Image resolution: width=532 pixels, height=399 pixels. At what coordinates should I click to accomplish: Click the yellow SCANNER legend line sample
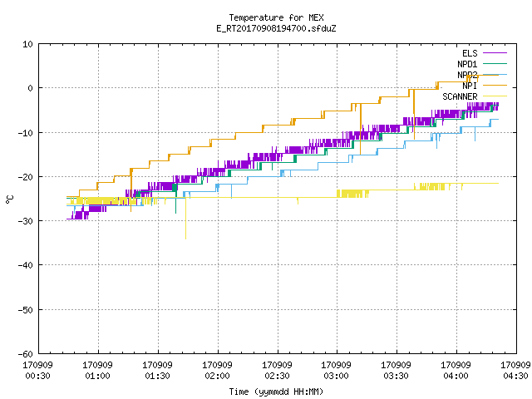point(495,96)
